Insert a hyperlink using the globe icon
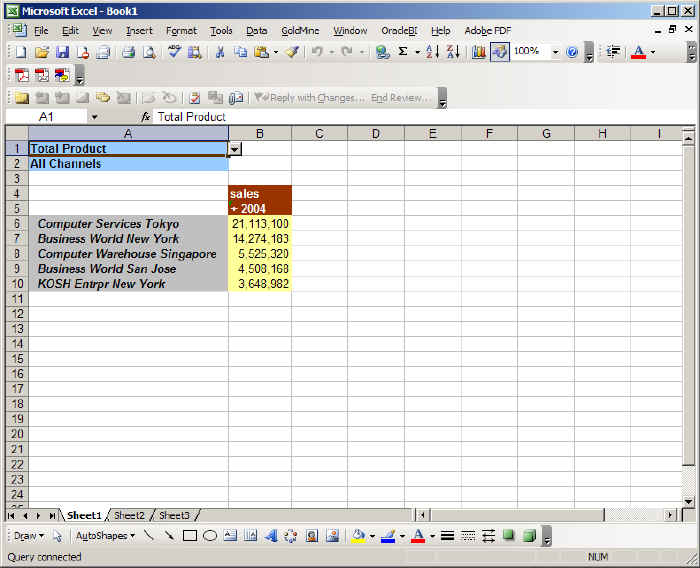 [x=382, y=52]
